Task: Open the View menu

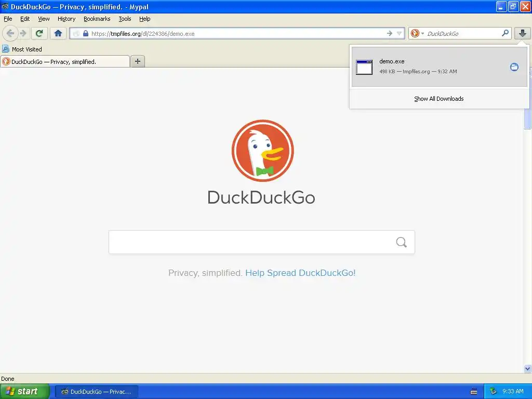Action: (x=44, y=19)
